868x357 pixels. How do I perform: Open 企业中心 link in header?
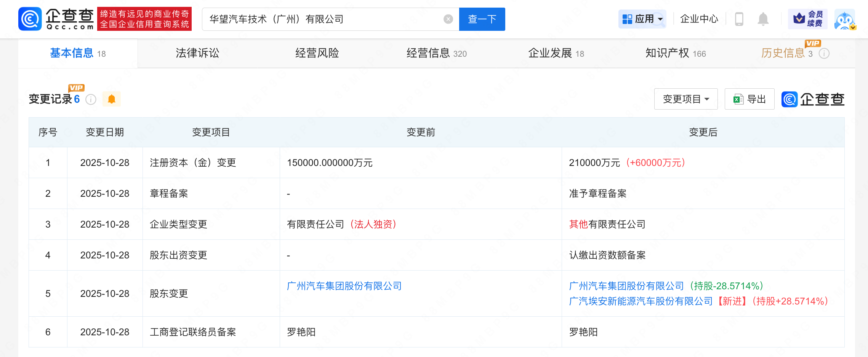tap(699, 19)
